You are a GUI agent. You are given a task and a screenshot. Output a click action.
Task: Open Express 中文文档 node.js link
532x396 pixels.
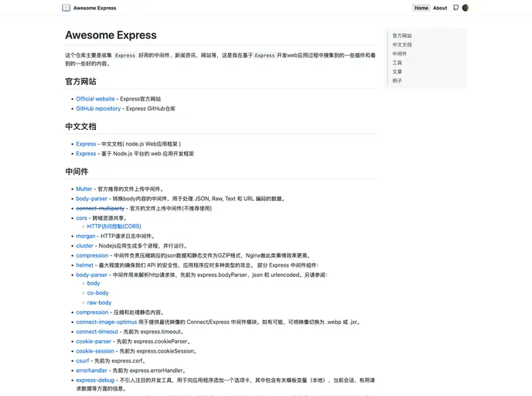[x=86, y=144]
